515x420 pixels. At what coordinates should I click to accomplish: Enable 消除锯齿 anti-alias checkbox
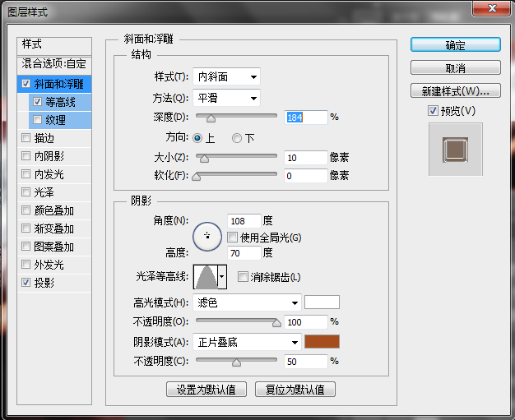(x=243, y=277)
